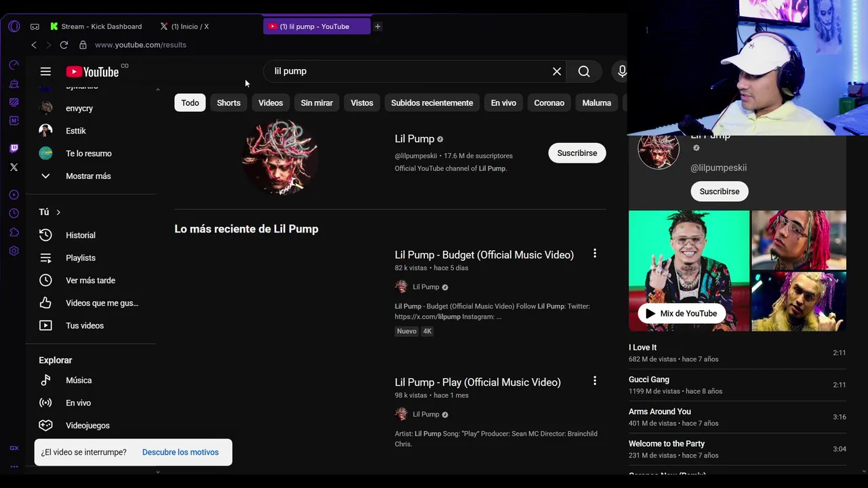Open Player icon in Opera sidebar

click(14, 195)
